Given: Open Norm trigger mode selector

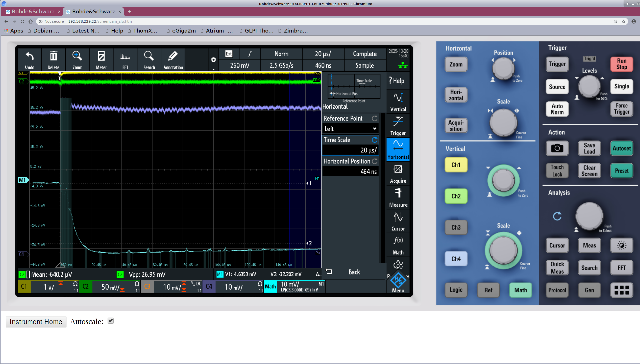Looking at the screenshot, I should [281, 54].
